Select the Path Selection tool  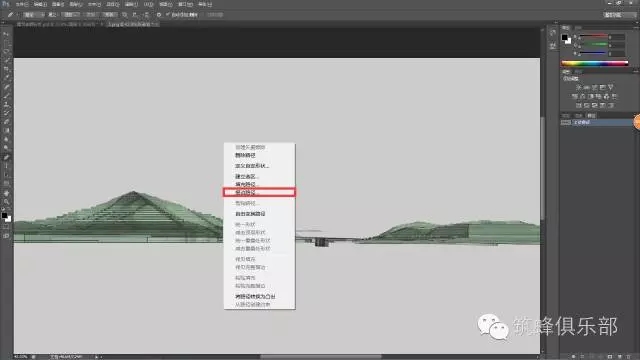pyautogui.click(x=6, y=175)
